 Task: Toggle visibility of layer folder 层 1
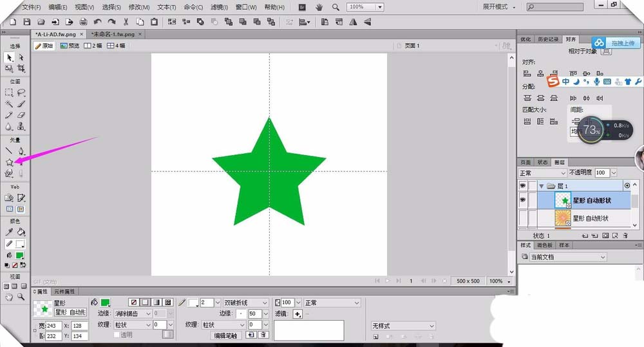(523, 185)
